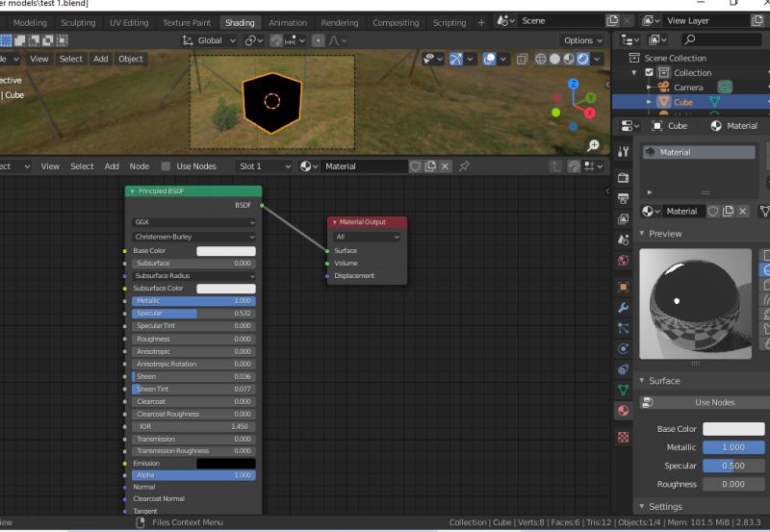The height and width of the screenshot is (532, 770).
Task: Expand the Settings panel
Action: (642, 506)
